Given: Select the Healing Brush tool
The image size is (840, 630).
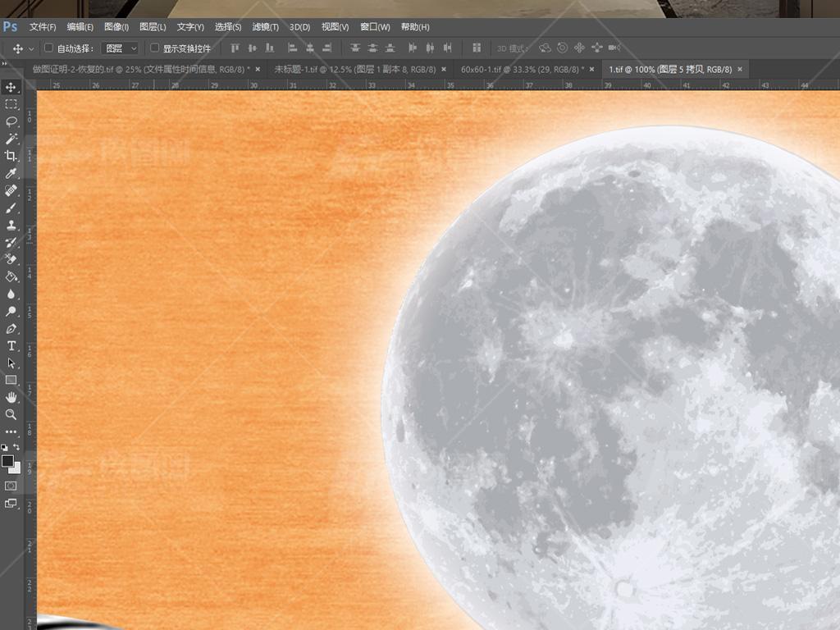Looking at the screenshot, I should pos(11,190).
